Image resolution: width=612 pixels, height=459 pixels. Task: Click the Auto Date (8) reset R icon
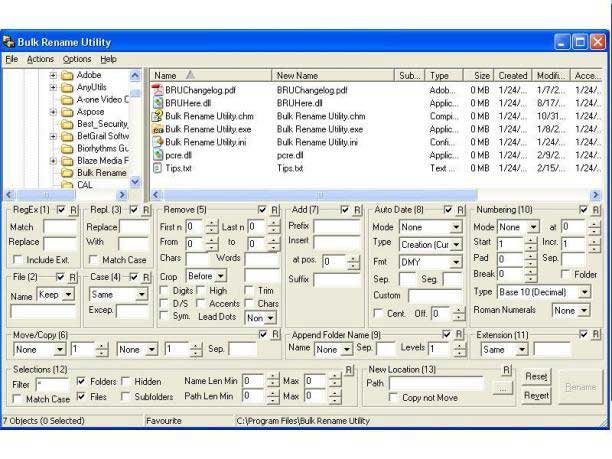click(461, 210)
